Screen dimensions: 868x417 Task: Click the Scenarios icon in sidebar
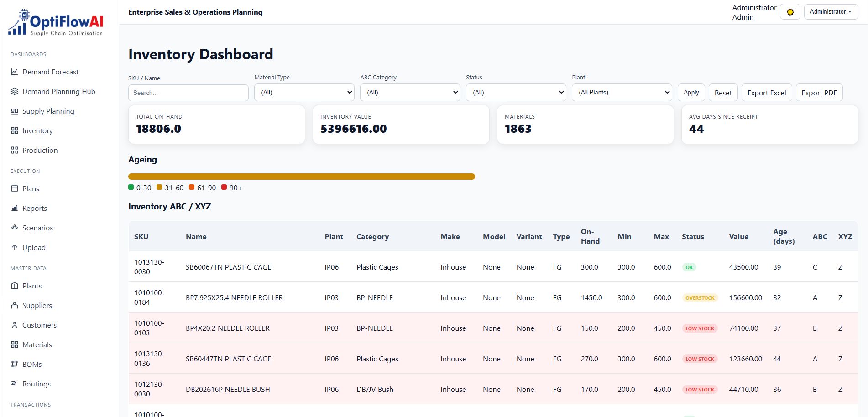point(15,228)
